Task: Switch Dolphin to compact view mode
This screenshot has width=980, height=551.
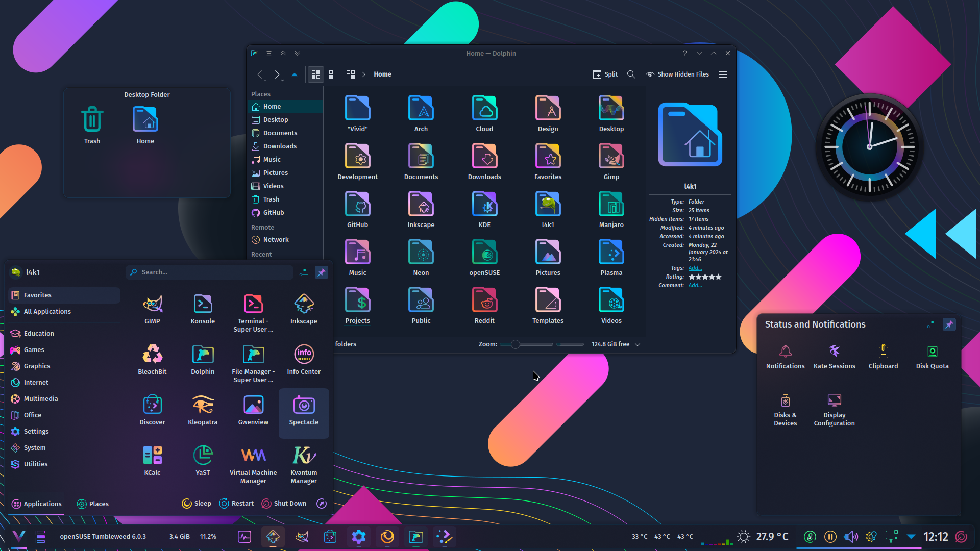Action: (x=333, y=74)
